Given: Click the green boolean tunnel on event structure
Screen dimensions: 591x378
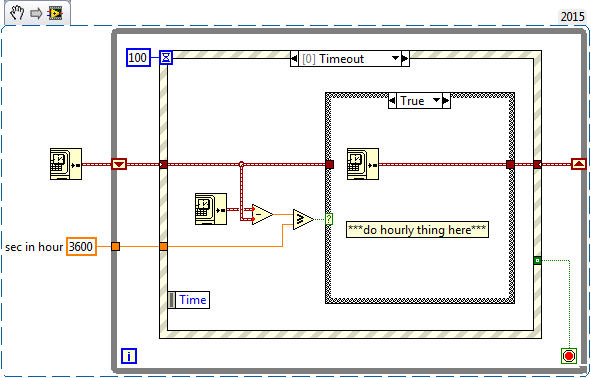Looking at the screenshot, I should [x=537, y=260].
